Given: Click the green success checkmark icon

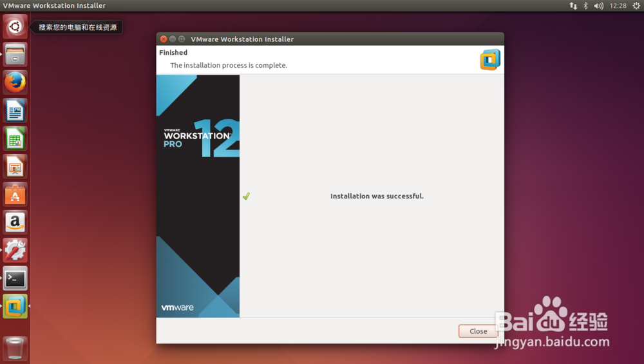Looking at the screenshot, I should [246, 196].
